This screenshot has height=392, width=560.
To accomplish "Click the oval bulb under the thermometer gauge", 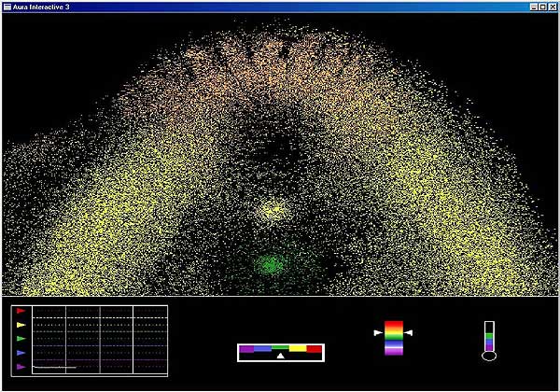I will click(x=488, y=356).
